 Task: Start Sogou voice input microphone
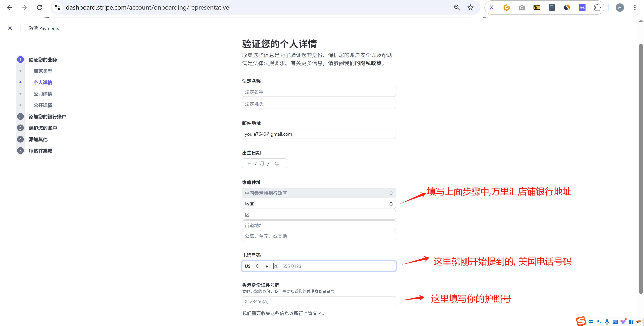tap(607, 322)
